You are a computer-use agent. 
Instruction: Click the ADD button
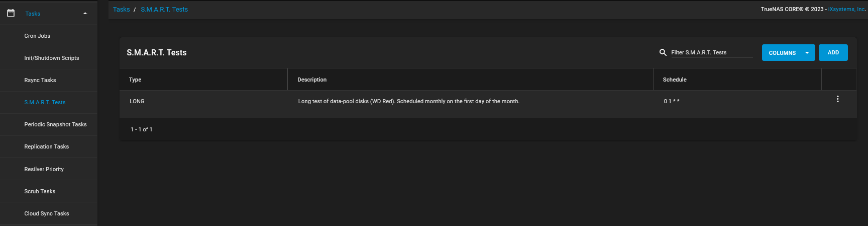833,52
